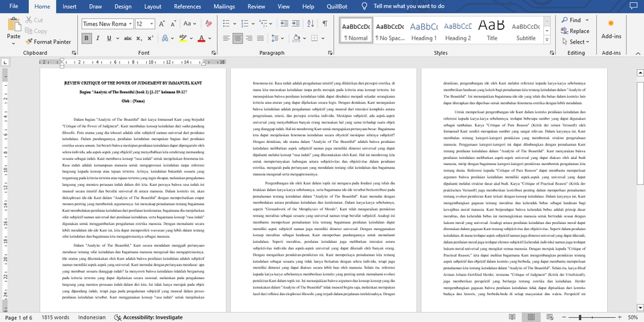The image size is (644, 322).
Task: Open the Change Case dropdown
Action: pyautogui.click(x=190, y=24)
